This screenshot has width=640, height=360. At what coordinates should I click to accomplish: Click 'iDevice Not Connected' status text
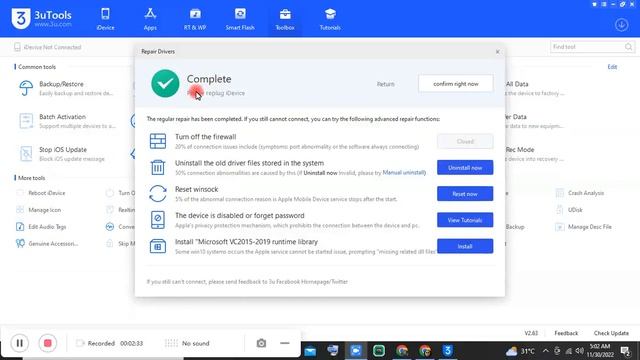click(x=52, y=47)
